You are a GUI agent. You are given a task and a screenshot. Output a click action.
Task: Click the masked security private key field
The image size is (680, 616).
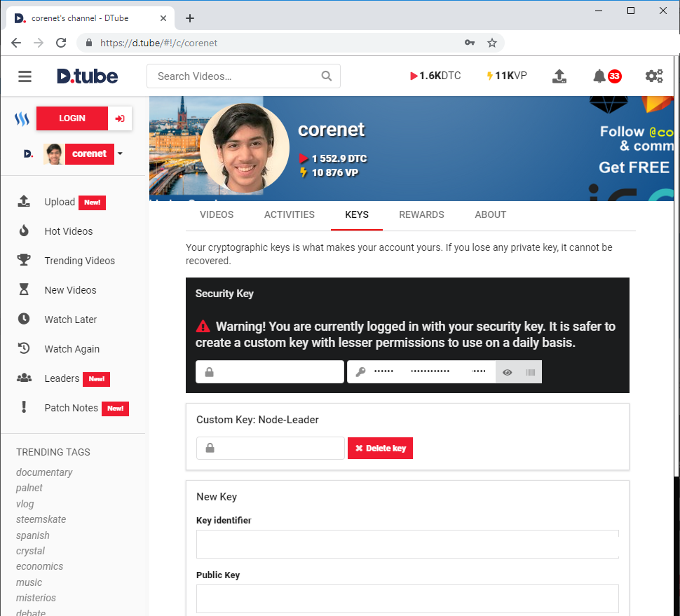[x=421, y=372]
